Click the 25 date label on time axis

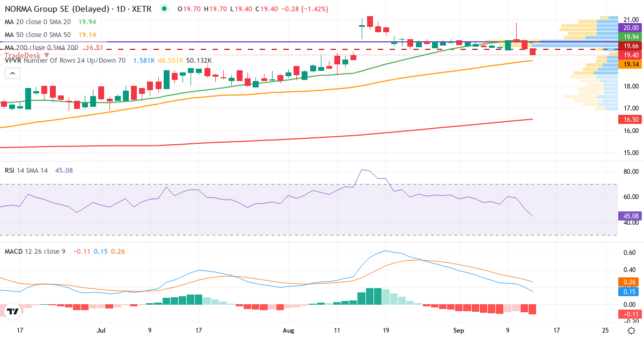[x=605, y=330]
